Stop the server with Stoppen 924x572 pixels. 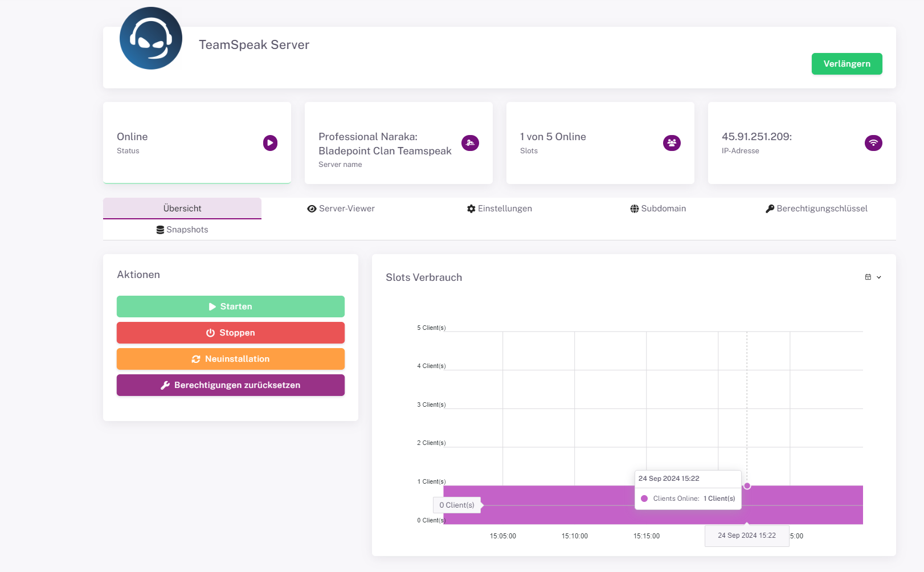tap(231, 333)
